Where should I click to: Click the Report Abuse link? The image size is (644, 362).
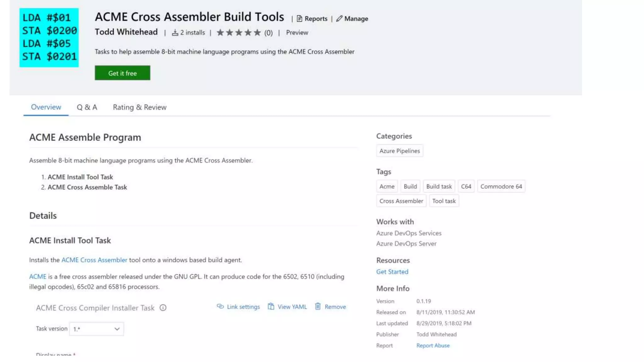[433, 346]
